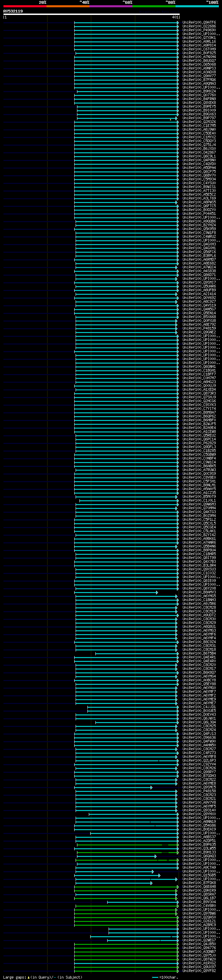View the UniRef100_B6K8Q7 entry
Viewport: 222px width, 980px height.
(x=199, y=673)
